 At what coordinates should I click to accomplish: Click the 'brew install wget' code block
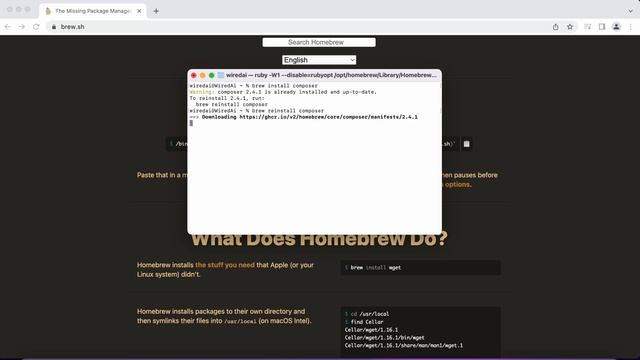420,268
